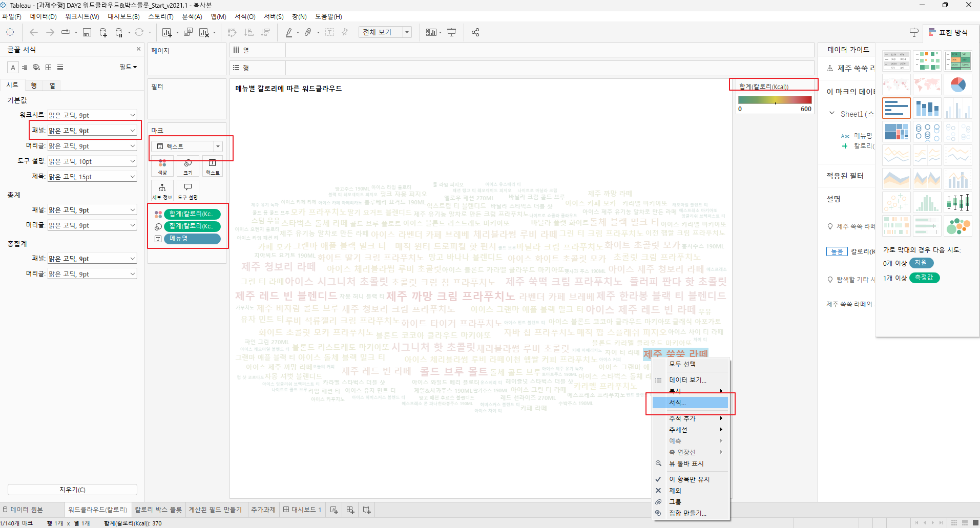Swap rows and columns icon
This screenshot has height=528, width=980.
[x=232, y=32]
